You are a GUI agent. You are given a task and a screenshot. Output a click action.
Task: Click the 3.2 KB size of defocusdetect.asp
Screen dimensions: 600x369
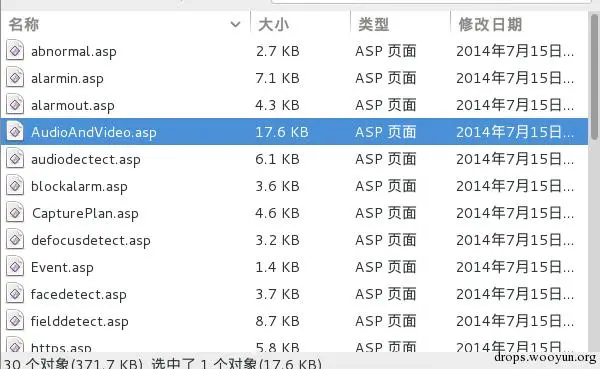pyautogui.click(x=277, y=240)
